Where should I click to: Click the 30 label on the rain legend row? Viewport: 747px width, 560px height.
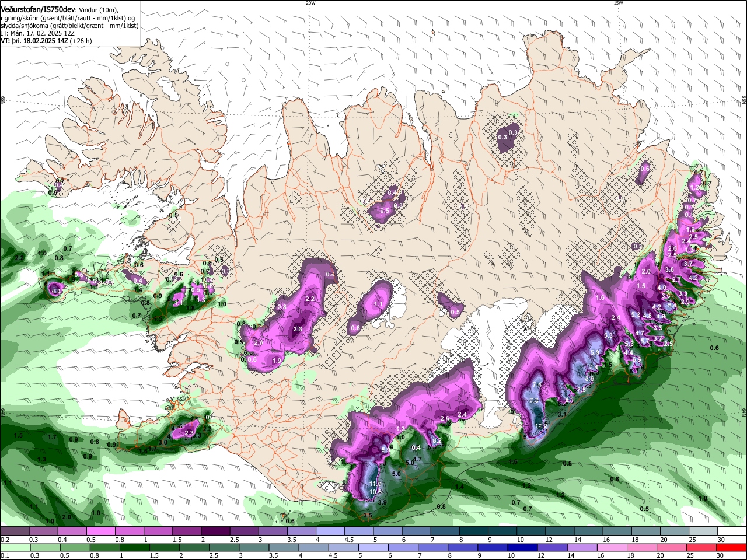pos(721,556)
